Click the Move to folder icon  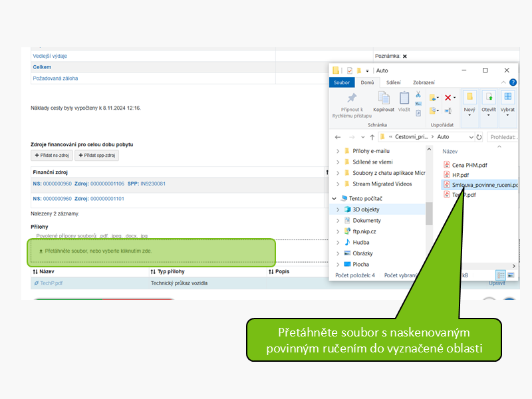tap(433, 98)
